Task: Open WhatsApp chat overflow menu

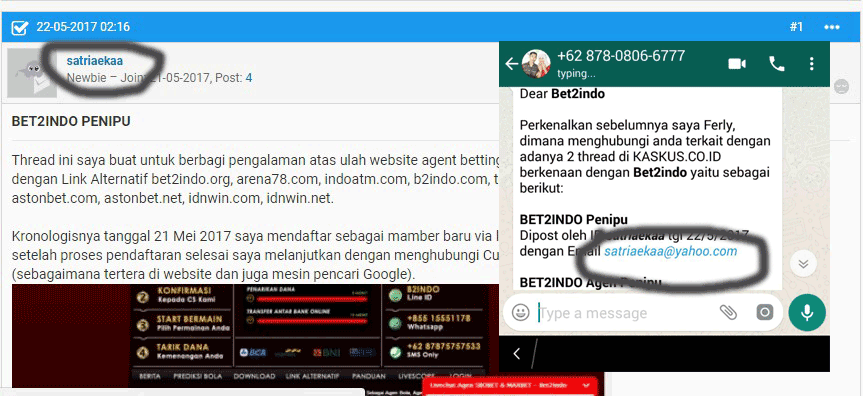Action: click(x=812, y=64)
